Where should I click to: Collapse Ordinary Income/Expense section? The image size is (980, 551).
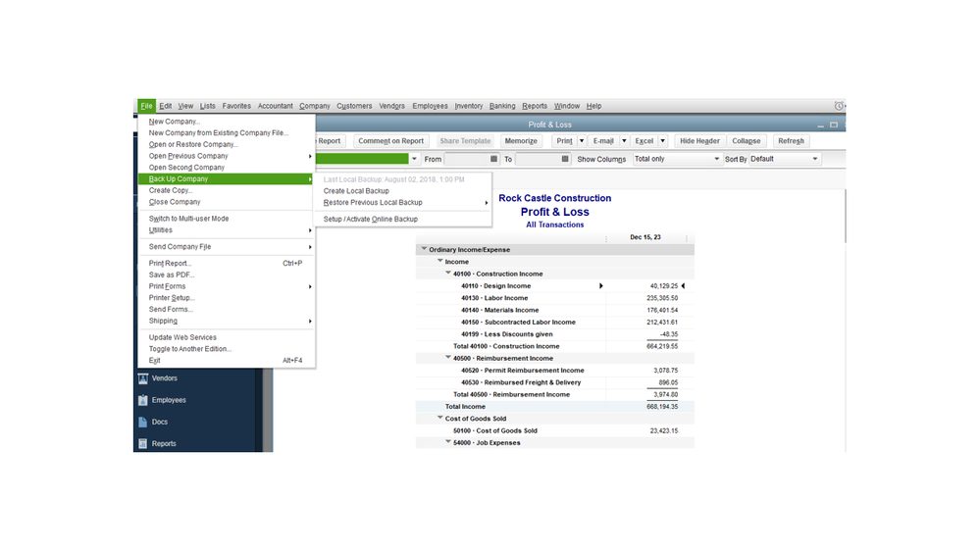pyautogui.click(x=424, y=249)
